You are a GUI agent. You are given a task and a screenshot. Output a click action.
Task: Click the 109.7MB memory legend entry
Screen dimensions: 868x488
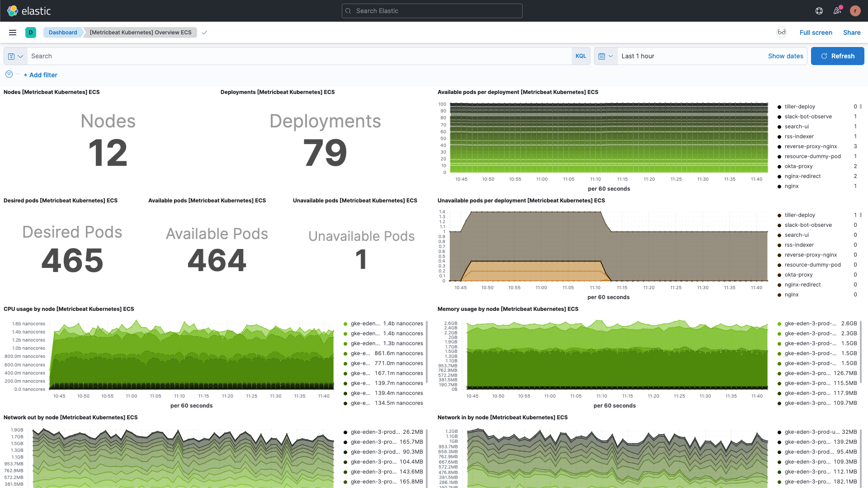pos(817,403)
